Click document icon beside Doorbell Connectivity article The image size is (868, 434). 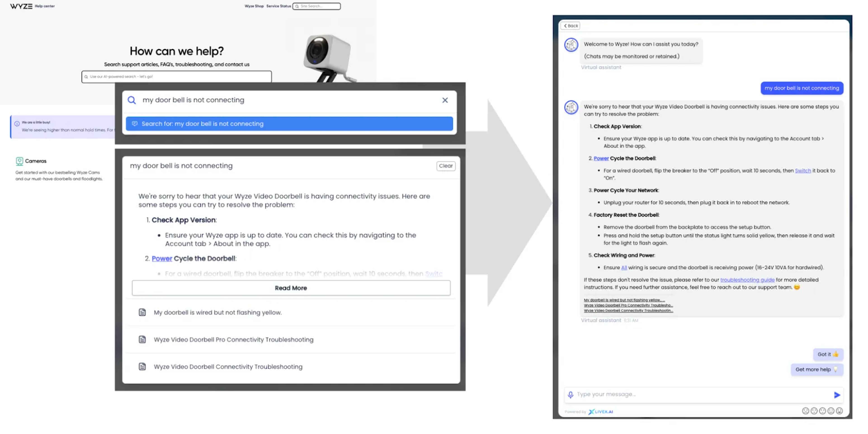[142, 367]
